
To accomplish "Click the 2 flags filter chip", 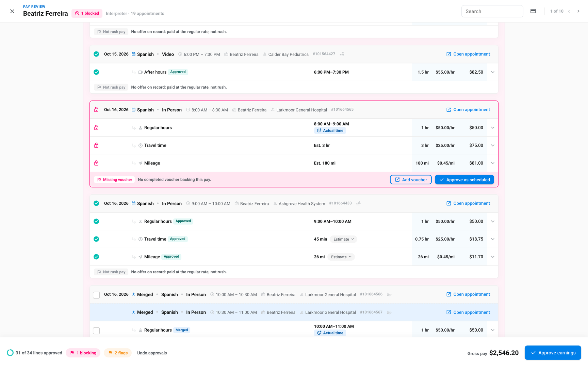I will pos(118,353).
